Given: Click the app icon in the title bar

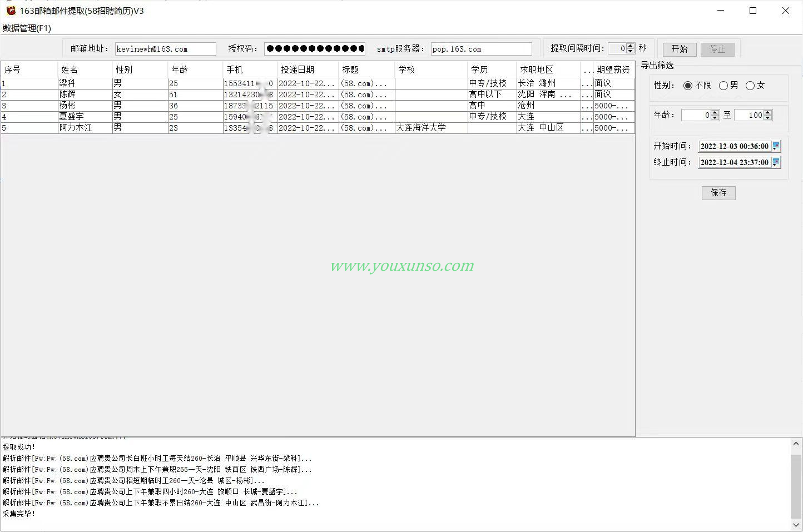Looking at the screenshot, I should click(11, 11).
